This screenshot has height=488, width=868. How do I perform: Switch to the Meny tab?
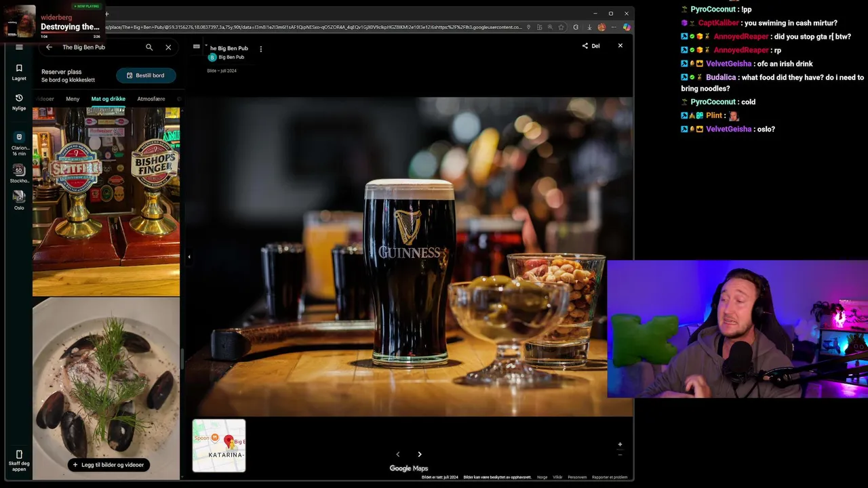click(x=73, y=99)
